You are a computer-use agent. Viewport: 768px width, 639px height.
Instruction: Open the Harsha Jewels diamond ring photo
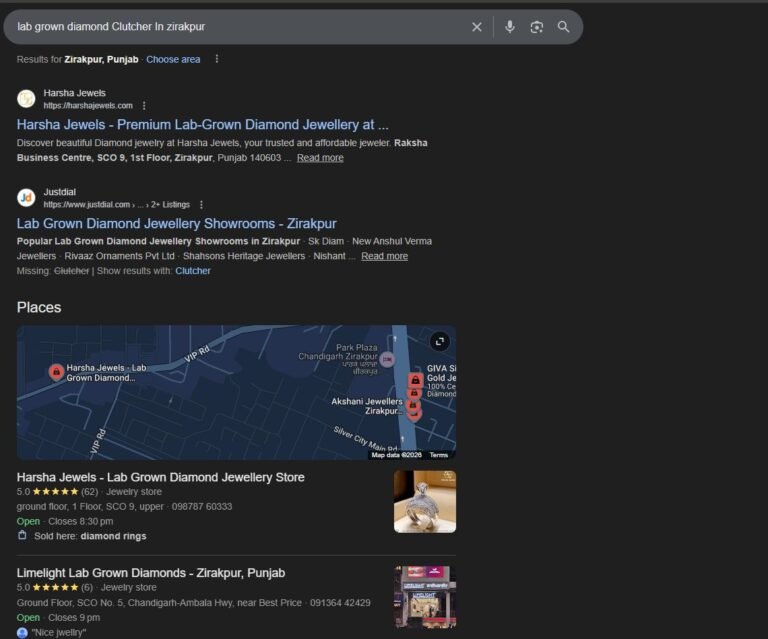point(425,501)
